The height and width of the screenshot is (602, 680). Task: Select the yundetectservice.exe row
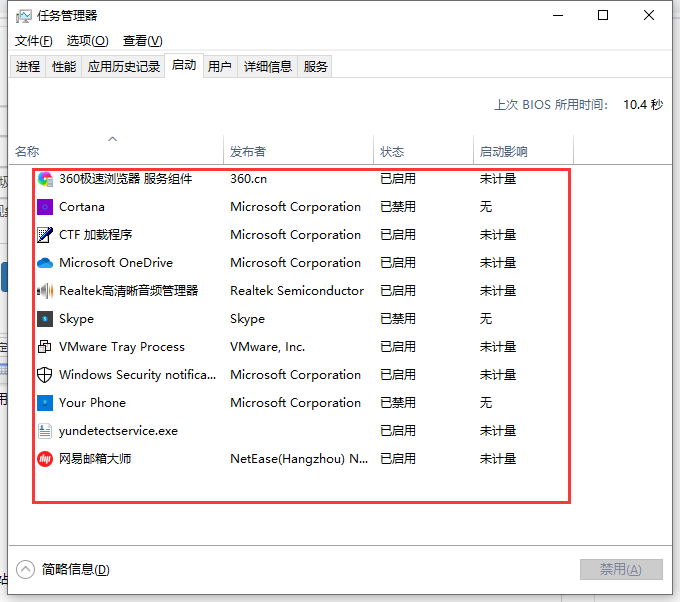(118, 431)
